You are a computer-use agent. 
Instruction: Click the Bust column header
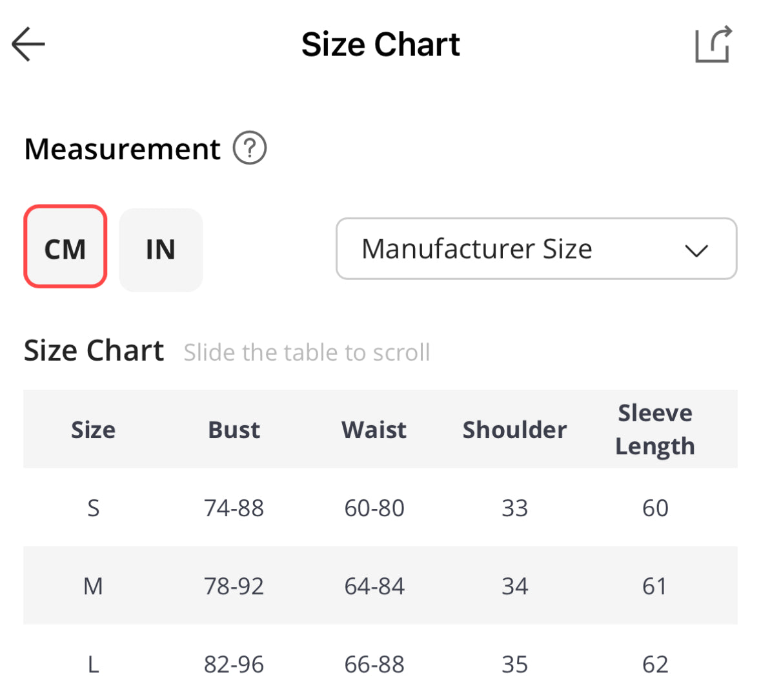coord(234,430)
